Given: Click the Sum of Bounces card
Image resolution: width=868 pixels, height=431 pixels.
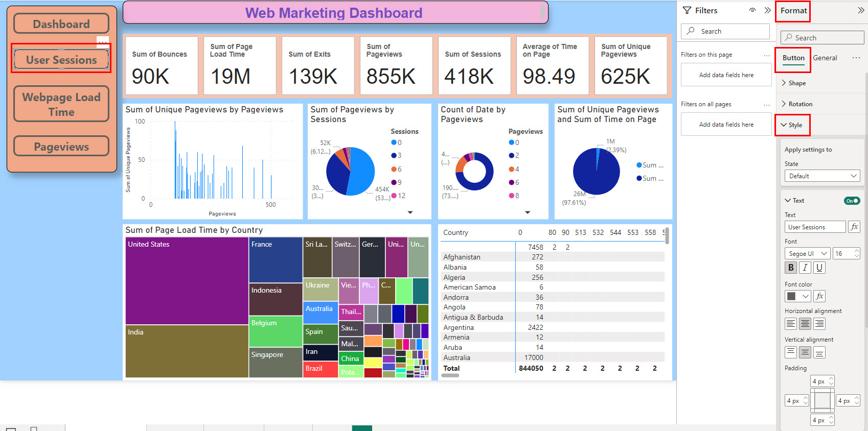Looking at the screenshot, I should pos(162,65).
